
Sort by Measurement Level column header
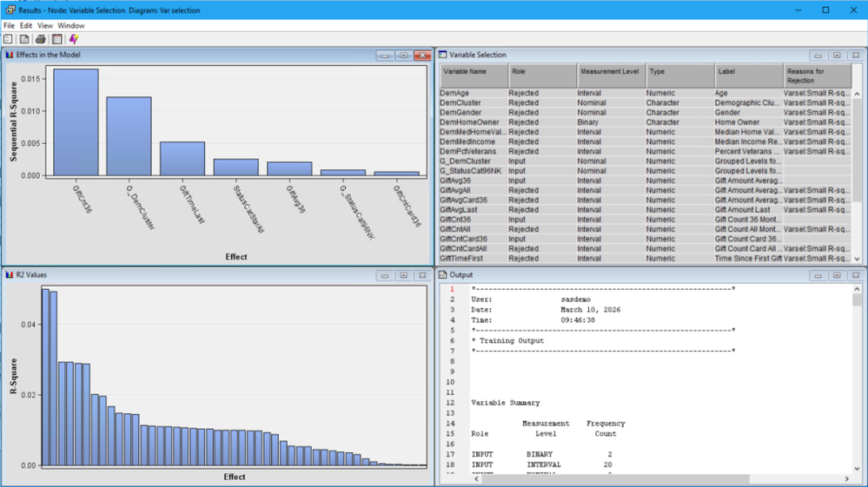click(611, 76)
